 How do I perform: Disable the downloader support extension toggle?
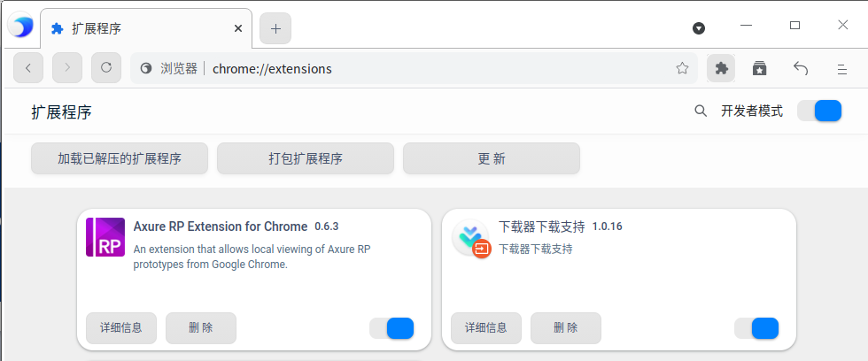click(756, 328)
